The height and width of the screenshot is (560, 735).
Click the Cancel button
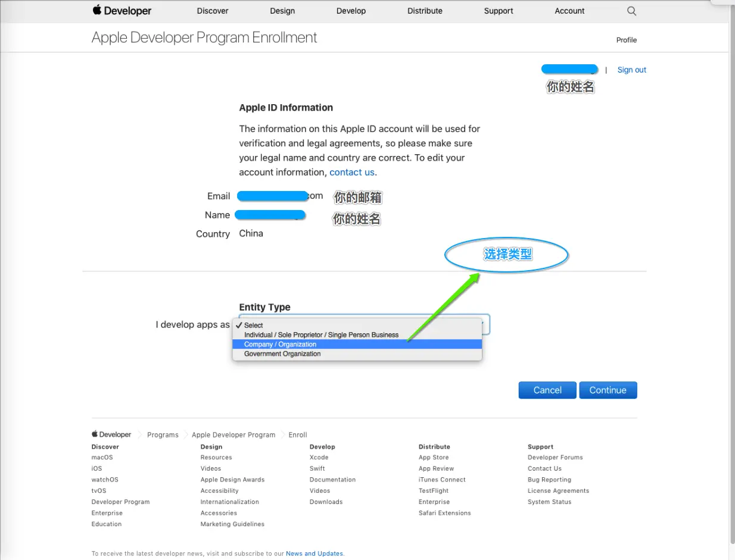click(547, 390)
